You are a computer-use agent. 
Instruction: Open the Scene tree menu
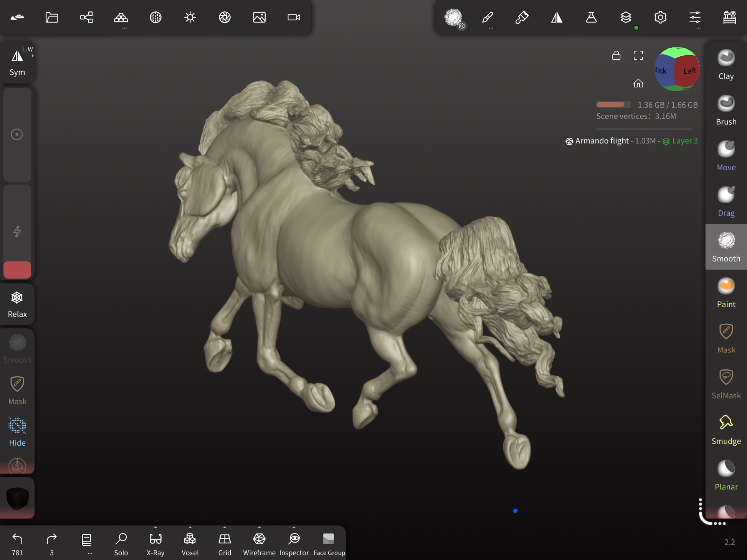coord(86,18)
